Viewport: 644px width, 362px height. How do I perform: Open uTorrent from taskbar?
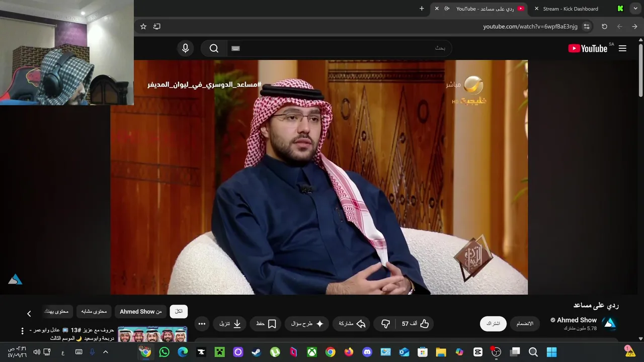275,352
